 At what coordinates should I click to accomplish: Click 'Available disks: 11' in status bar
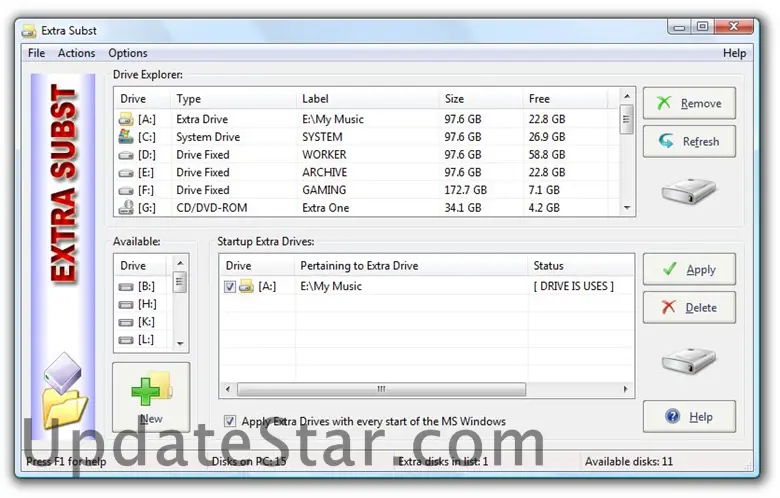(x=628, y=462)
